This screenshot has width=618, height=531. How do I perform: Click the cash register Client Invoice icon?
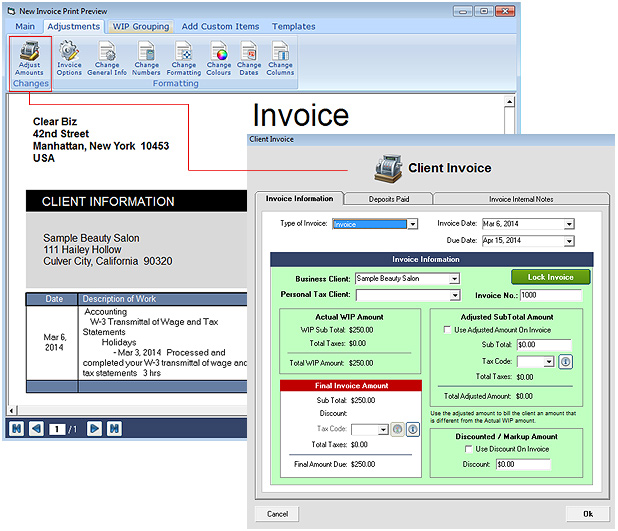pos(388,169)
